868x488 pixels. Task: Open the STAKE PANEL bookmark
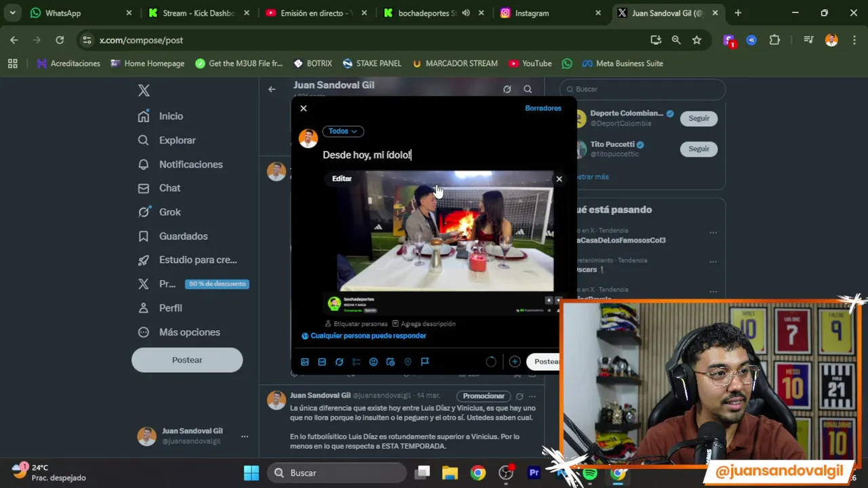click(x=372, y=64)
